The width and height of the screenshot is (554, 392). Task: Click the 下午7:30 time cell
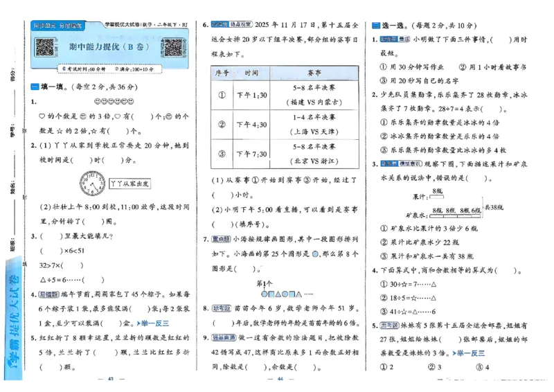pyautogui.click(x=251, y=154)
